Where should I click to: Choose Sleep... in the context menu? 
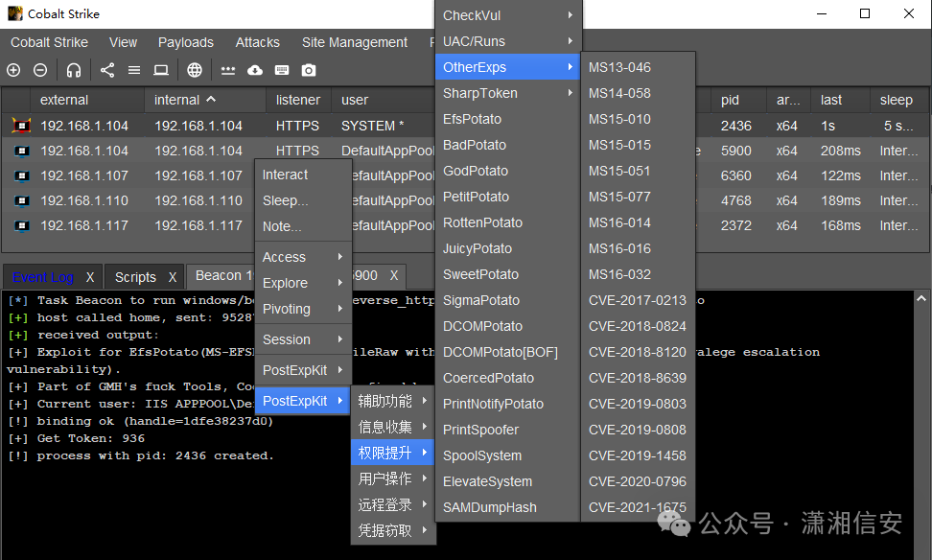[x=303, y=201]
